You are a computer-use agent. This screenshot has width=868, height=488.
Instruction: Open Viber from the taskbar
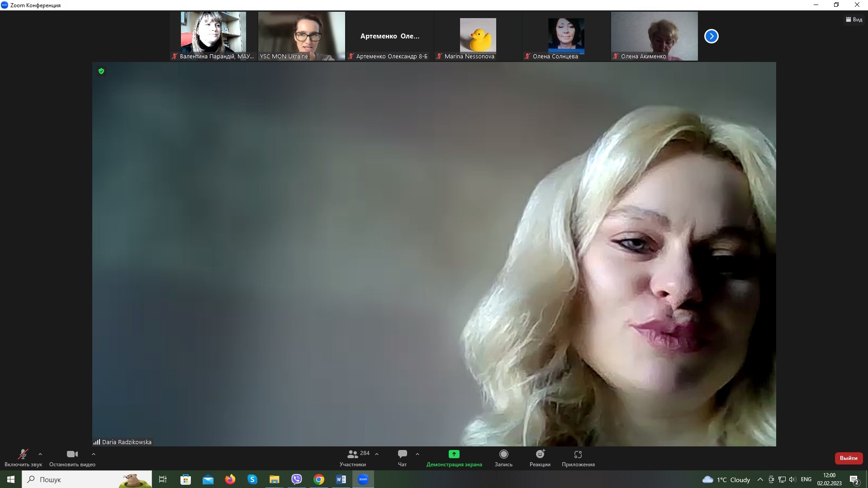pos(297,479)
